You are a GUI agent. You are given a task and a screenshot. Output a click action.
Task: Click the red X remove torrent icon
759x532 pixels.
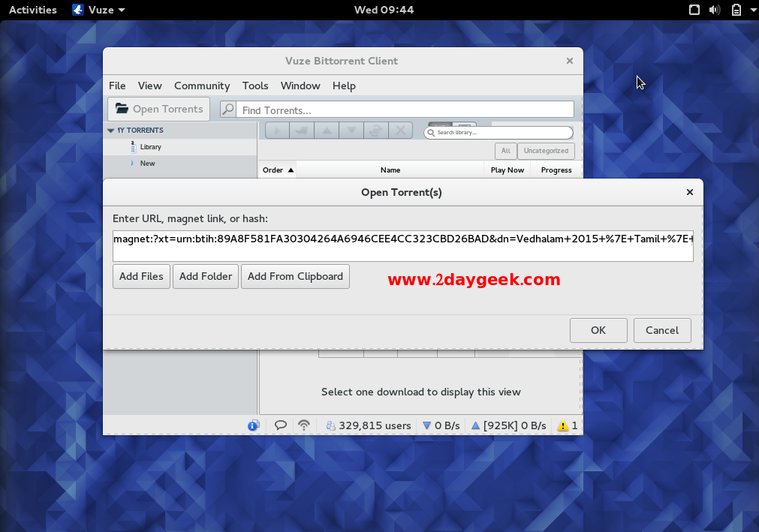pos(400,131)
